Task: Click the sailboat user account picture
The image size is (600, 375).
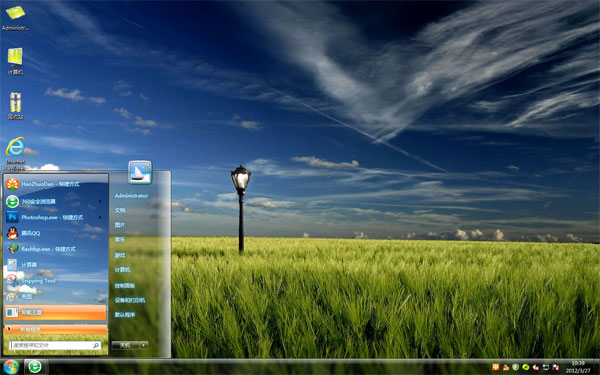Action: [x=140, y=172]
